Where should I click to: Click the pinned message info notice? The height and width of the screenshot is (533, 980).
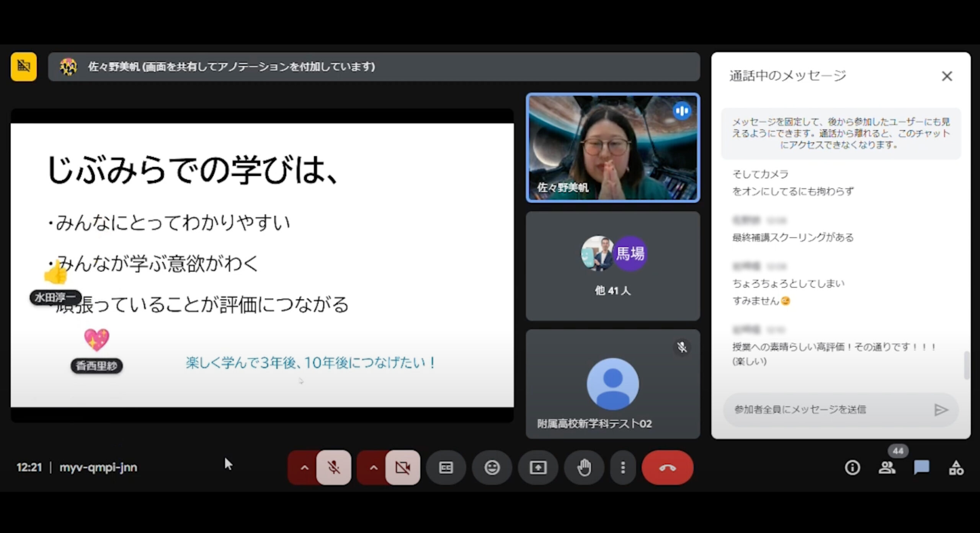[841, 133]
